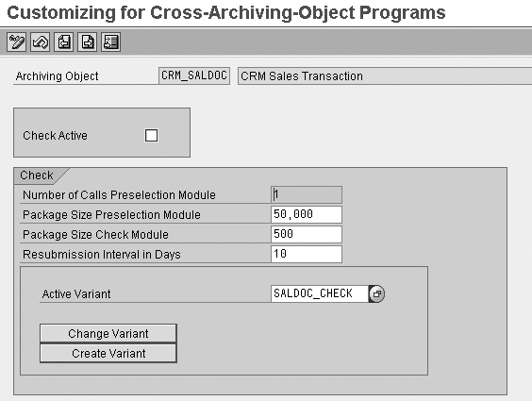Click Number of Calls Preselection Module field
The width and height of the screenshot is (532, 401).
point(307,194)
